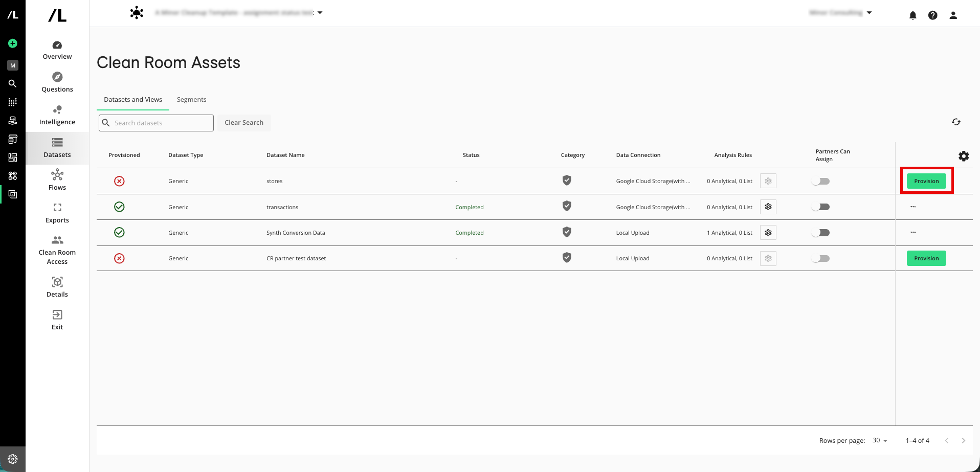Focus the Search datasets field
The image size is (980, 472).
pos(156,123)
